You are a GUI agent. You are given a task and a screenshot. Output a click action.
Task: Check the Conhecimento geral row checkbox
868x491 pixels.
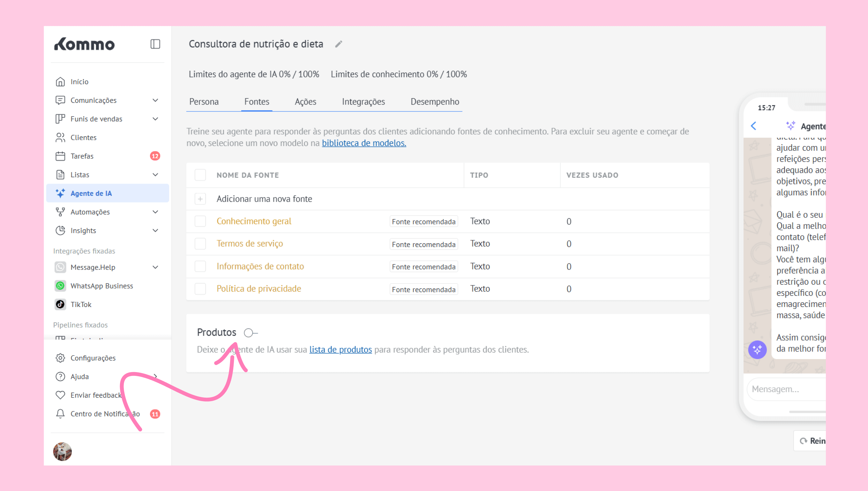(200, 222)
